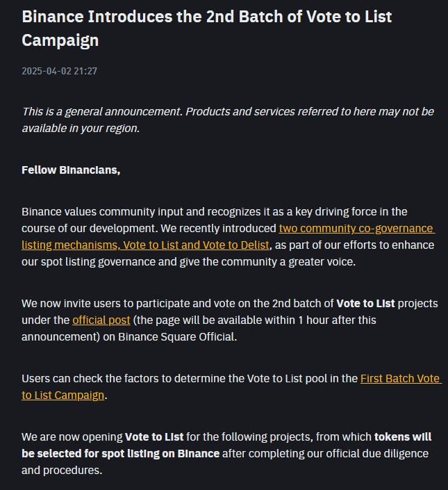Click the 'Fellow Binancians,' greeting
Image resolution: width=448 pixels, height=490 pixels.
71,170
